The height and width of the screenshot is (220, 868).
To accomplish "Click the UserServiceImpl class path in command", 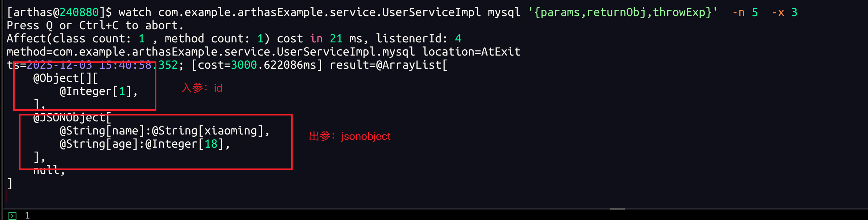I will click(x=319, y=12).
